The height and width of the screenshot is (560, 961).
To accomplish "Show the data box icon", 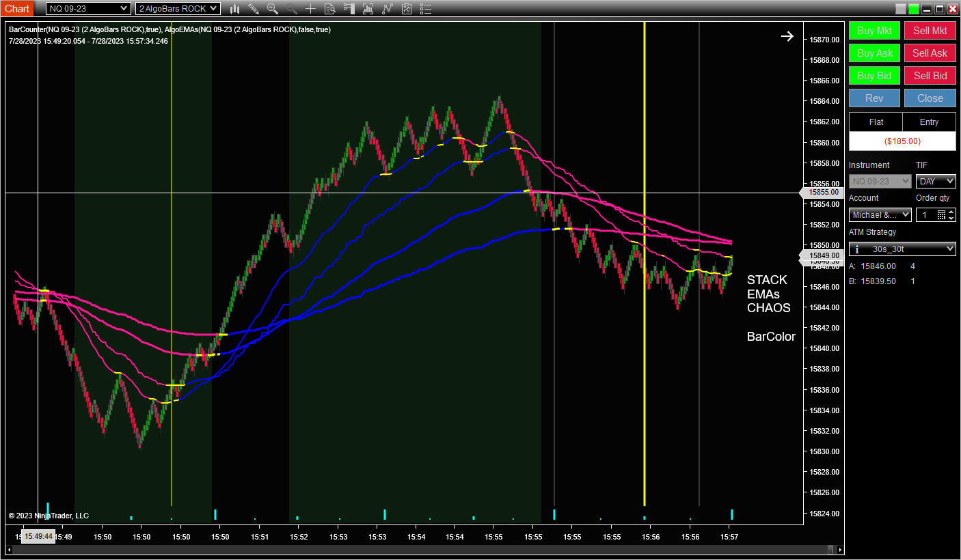I will (x=330, y=9).
